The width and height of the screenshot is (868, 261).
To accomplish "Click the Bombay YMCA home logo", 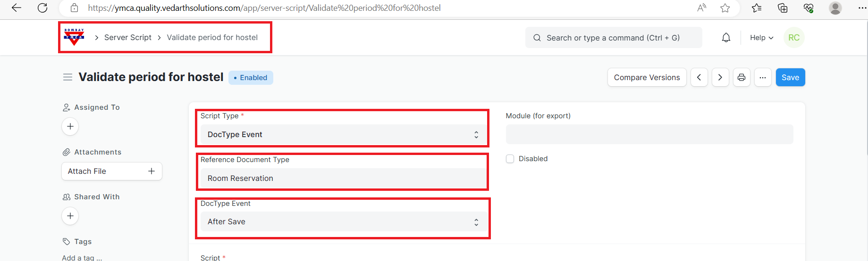I will coord(74,37).
